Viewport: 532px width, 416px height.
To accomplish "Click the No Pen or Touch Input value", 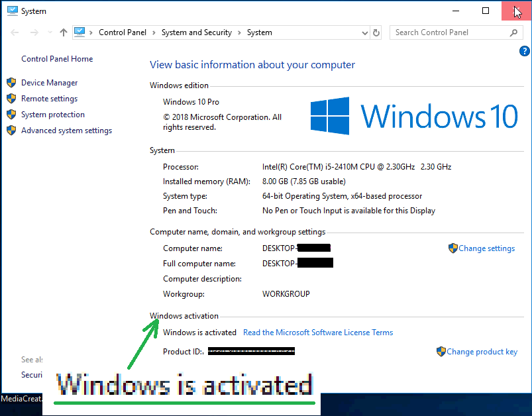I will coord(348,211).
